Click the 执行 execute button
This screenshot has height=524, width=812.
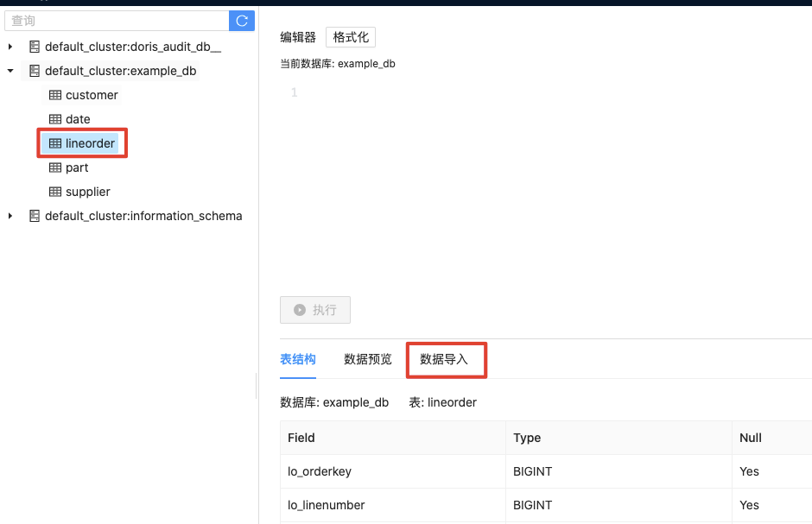315,310
